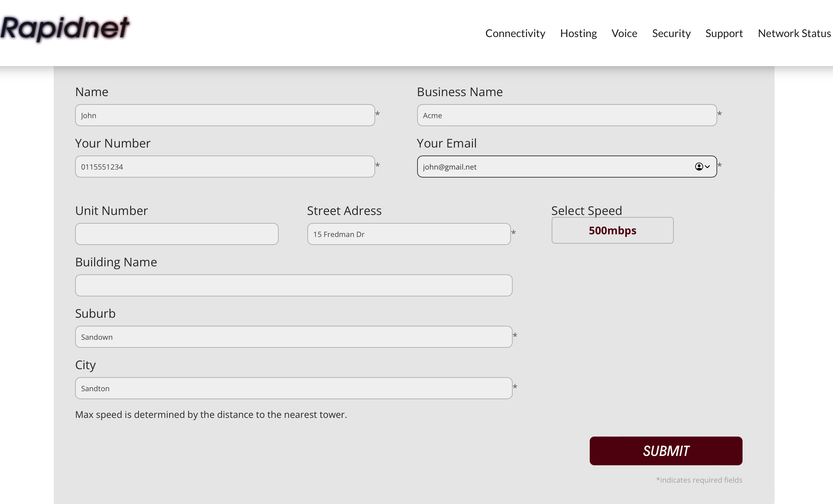The image size is (833, 504).
Task: Click the Street Adress input
Action: (409, 234)
